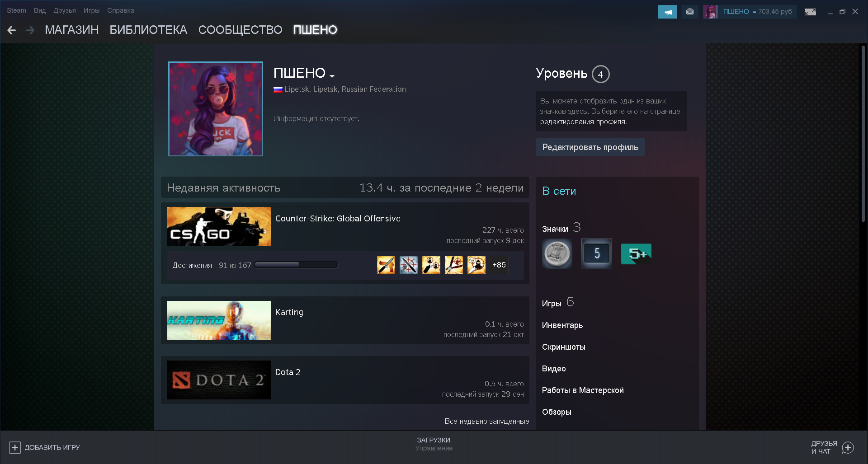This screenshot has height=464, width=868.
Task: Open the Karting game title link
Action: 289,312
